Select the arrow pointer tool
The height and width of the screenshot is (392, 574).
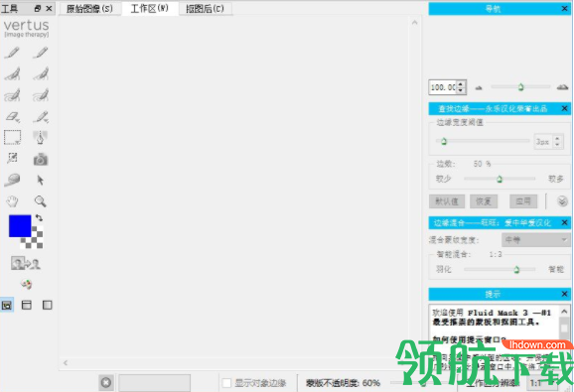[41, 180]
